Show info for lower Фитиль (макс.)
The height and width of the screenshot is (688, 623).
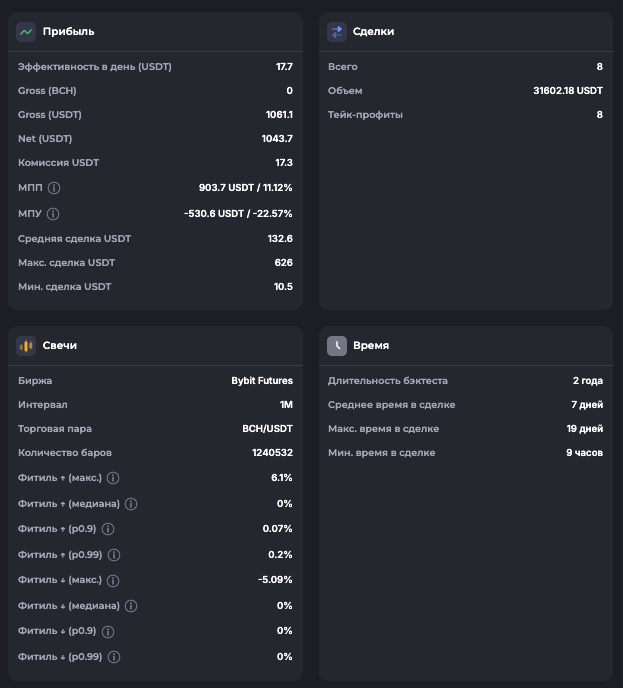(113, 580)
